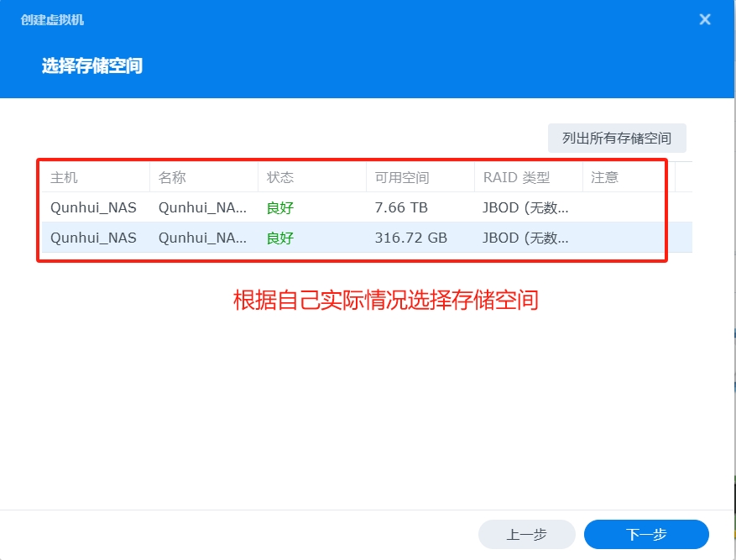The height and width of the screenshot is (560, 736).
Task: Click Qunhui_NAS host in the 7.66 TB row
Action: [93, 207]
